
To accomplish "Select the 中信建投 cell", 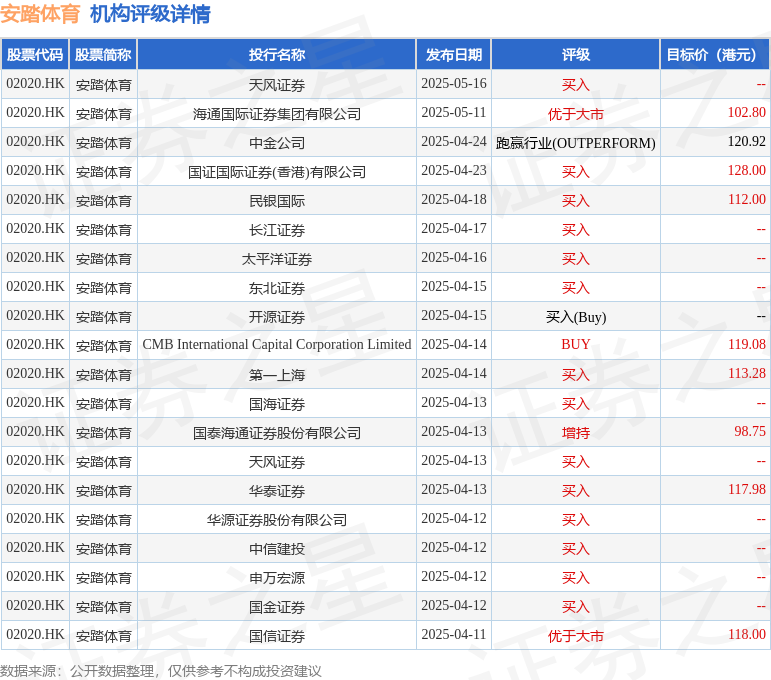I will (x=277, y=549).
